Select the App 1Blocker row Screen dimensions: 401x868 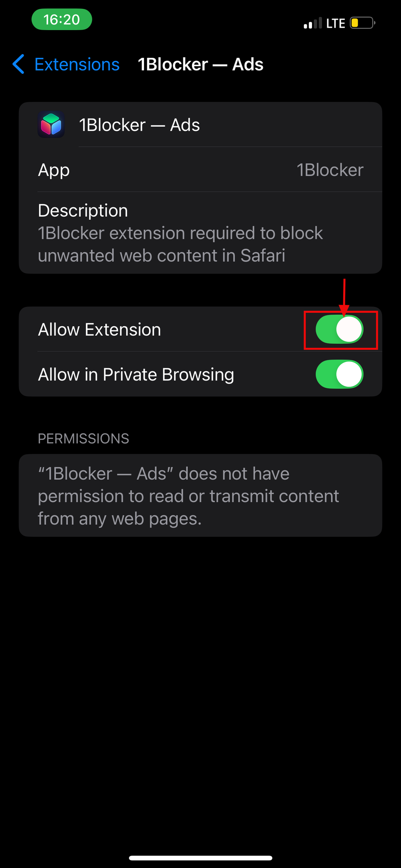200,170
